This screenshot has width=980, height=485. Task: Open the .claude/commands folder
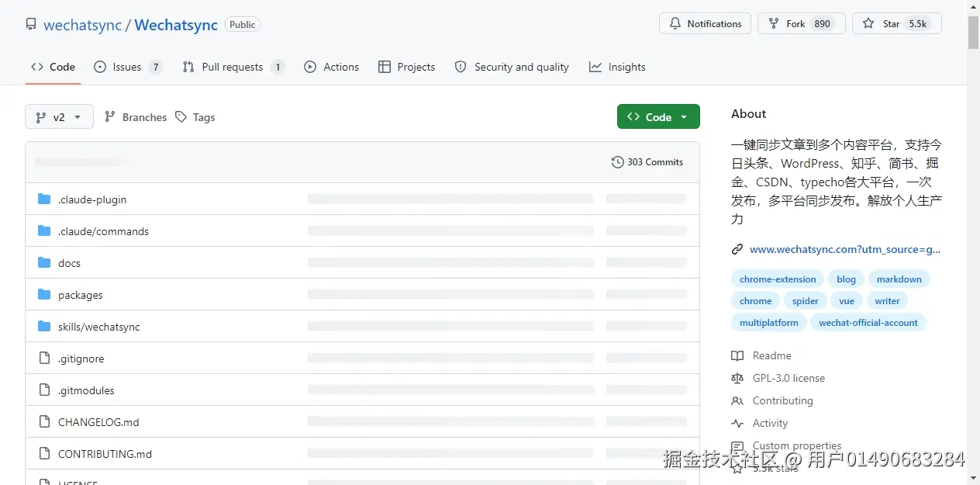coord(103,231)
